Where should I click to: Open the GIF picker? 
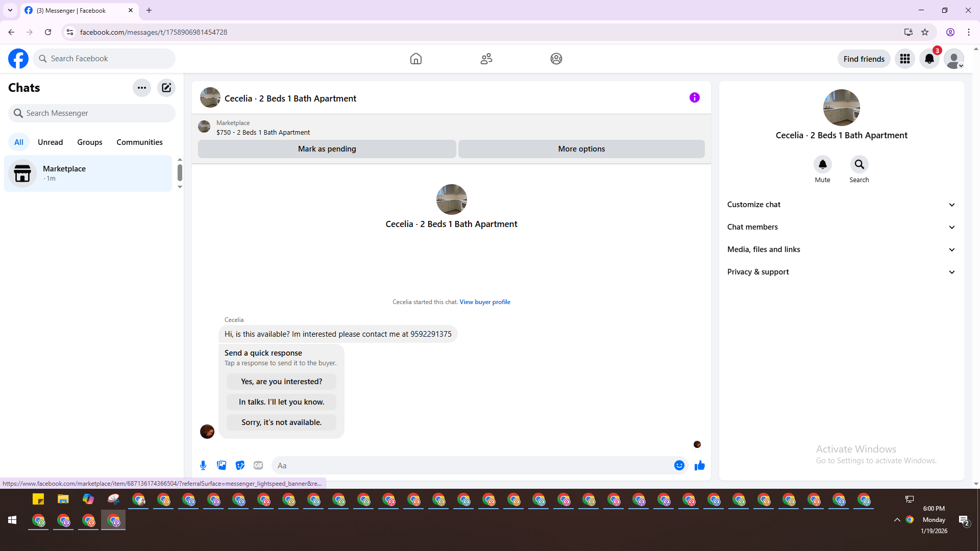pyautogui.click(x=258, y=465)
